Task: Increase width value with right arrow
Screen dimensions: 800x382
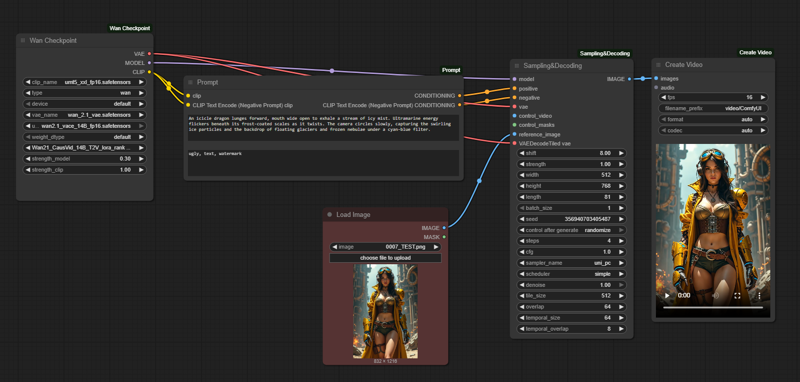Action: pyautogui.click(x=621, y=175)
